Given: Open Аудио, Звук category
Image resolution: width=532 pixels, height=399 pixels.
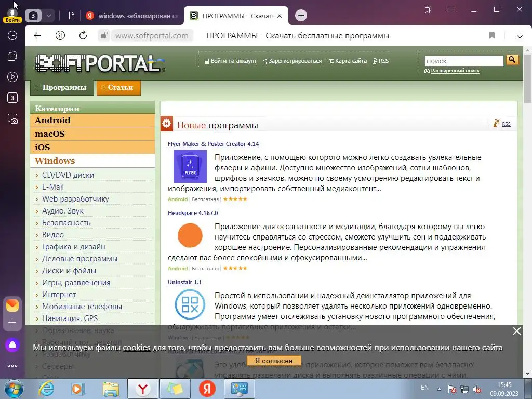Looking at the screenshot, I should point(63,211).
